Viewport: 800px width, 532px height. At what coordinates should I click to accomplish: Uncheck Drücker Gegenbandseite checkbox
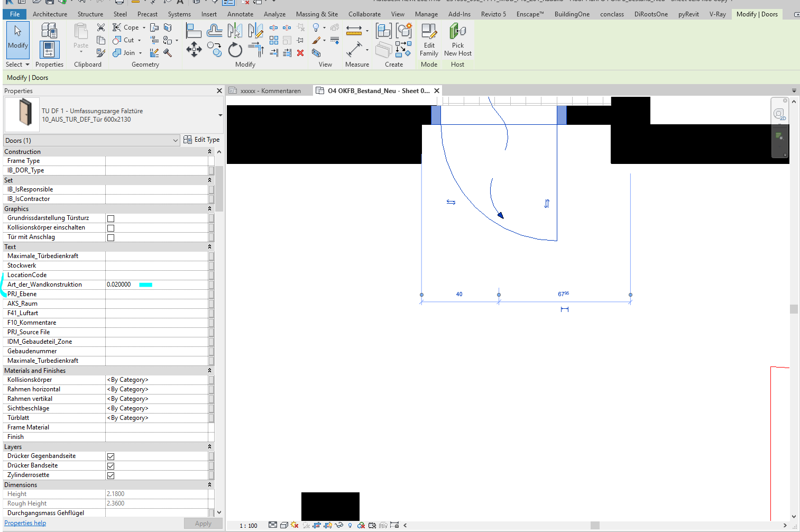tap(111, 456)
